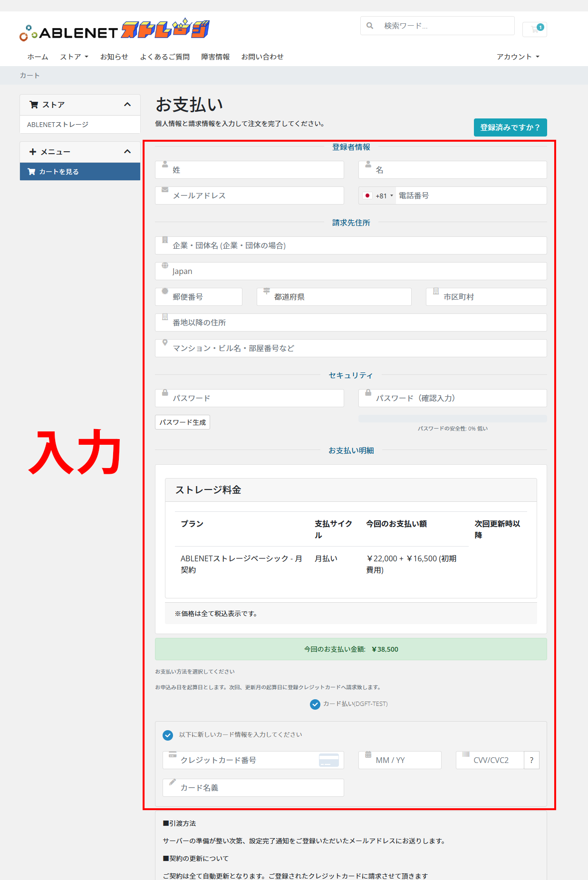Click the credit card image in card number field
The height and width of the screenshot is (880, 588).
coord(329,760)
